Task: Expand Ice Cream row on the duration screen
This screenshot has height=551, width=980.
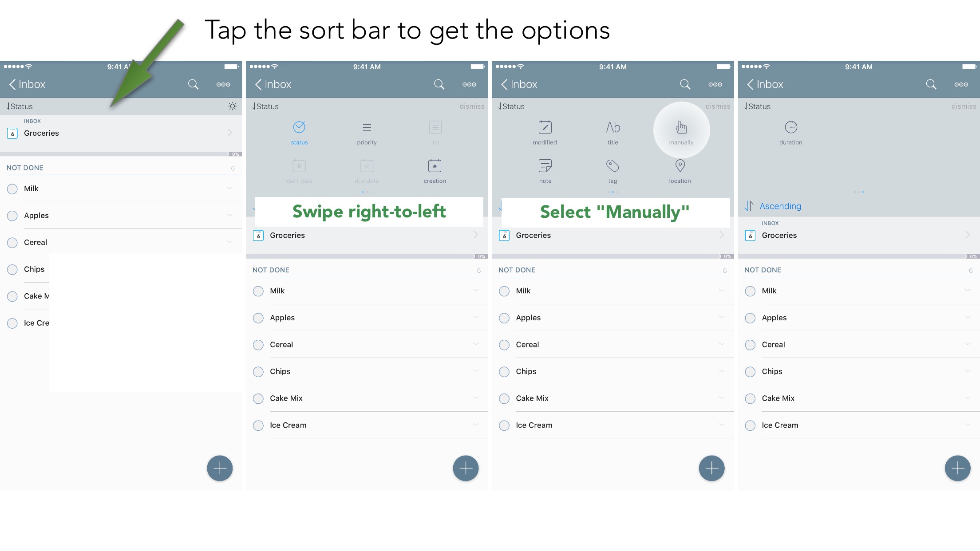Action: [x=968, y=425]
